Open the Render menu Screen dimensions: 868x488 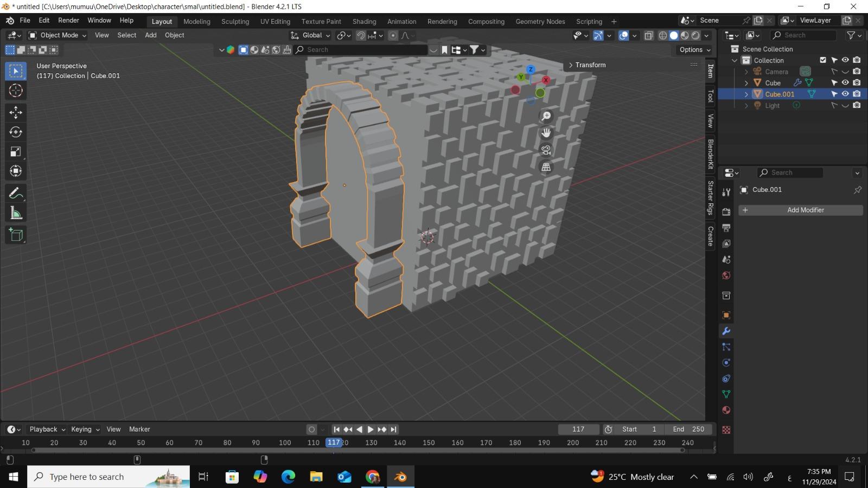tap(68, 21)
